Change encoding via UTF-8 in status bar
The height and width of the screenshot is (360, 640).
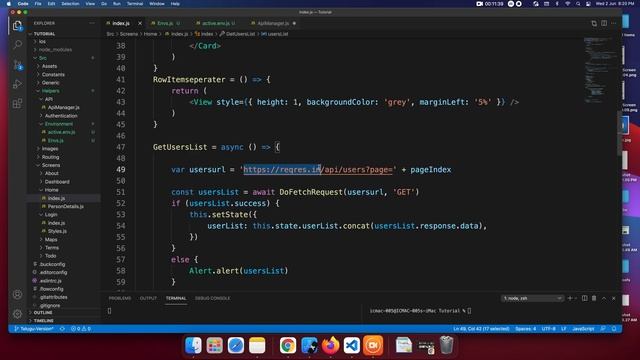pos(548,329)
